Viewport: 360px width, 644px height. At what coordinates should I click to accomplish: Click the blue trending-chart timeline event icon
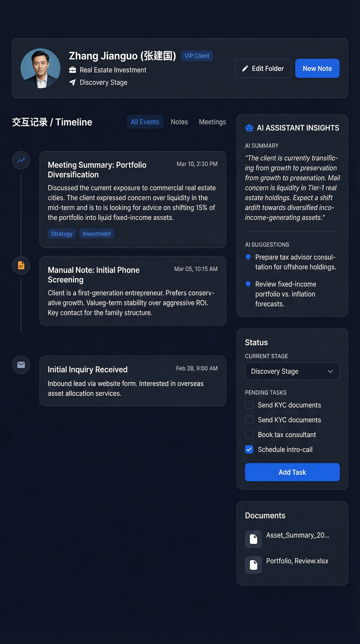(21, 160)
